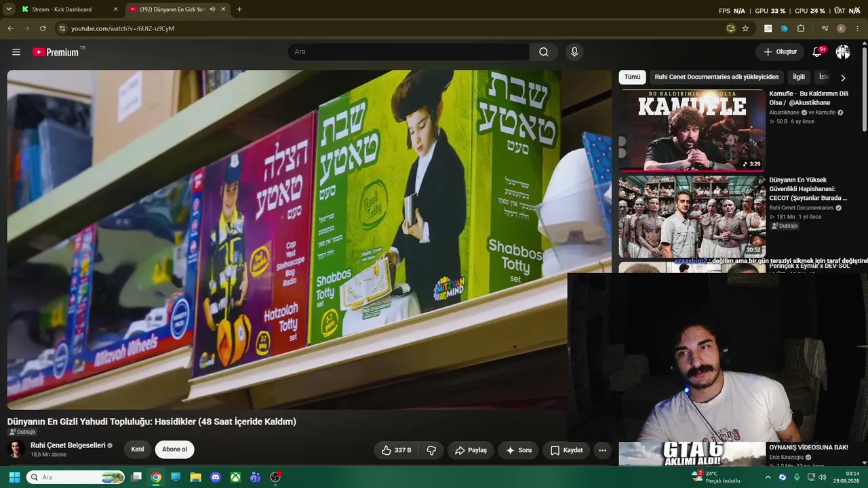The image size is (868, 488).
Task: Open the YouTube account avatar menu
Action: [x=843, y=52]
